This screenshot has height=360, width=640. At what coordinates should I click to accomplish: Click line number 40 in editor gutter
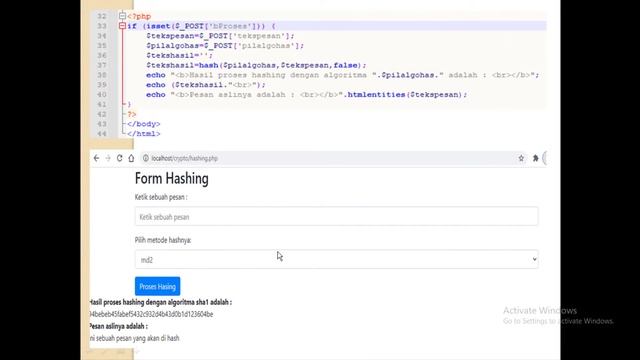pos(102,95)
